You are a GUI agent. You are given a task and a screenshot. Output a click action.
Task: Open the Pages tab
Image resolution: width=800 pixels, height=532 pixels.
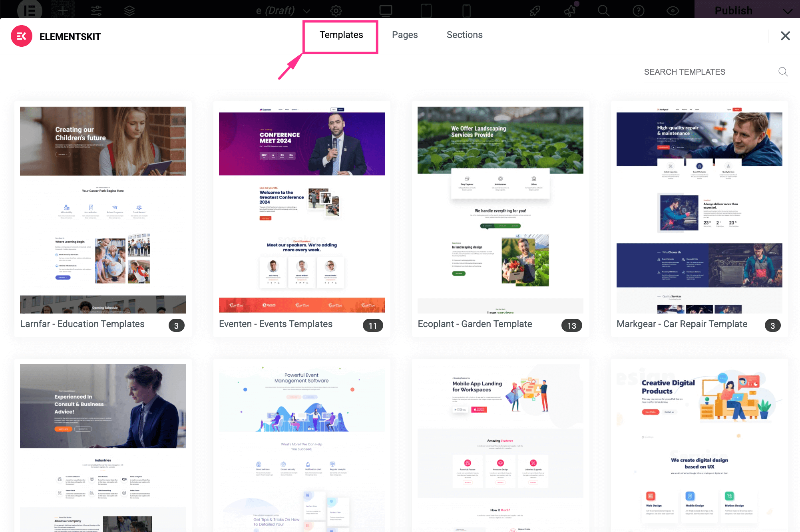(x=405, y=35)
